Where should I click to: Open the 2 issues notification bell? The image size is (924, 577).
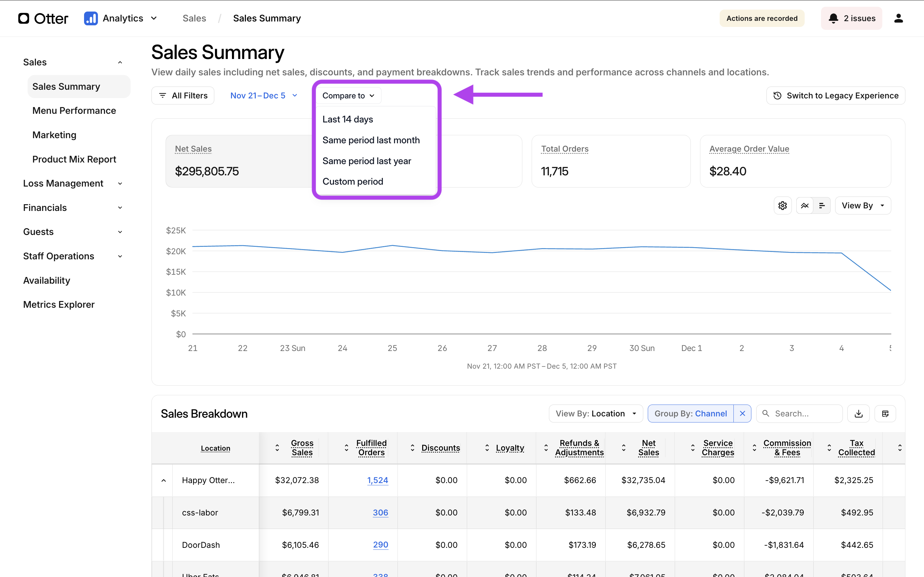(851, 18)
